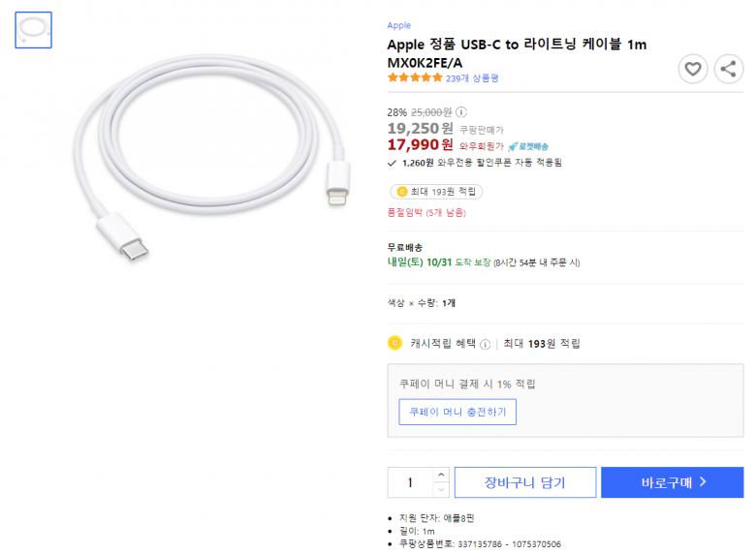Click the heart wishlist icon
Screen dimensions: 756x554
tap(692, 69)
